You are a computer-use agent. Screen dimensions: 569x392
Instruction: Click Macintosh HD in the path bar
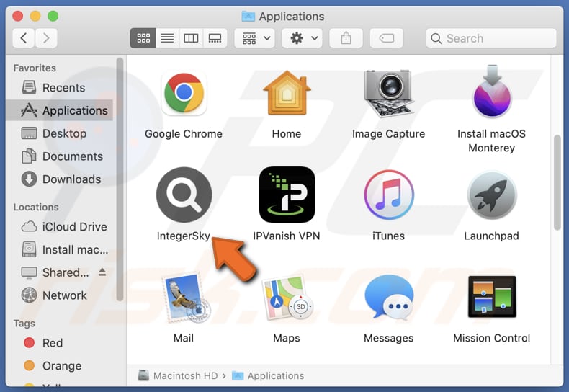(x=178, y=375)
